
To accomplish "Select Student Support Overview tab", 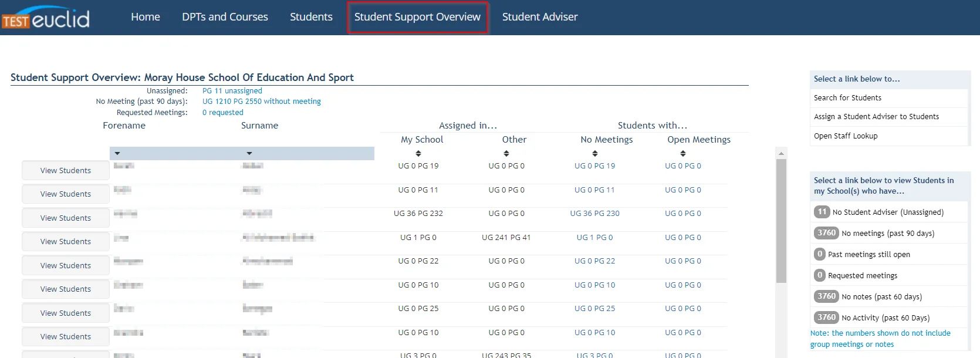I will click(x=417, y=17).
